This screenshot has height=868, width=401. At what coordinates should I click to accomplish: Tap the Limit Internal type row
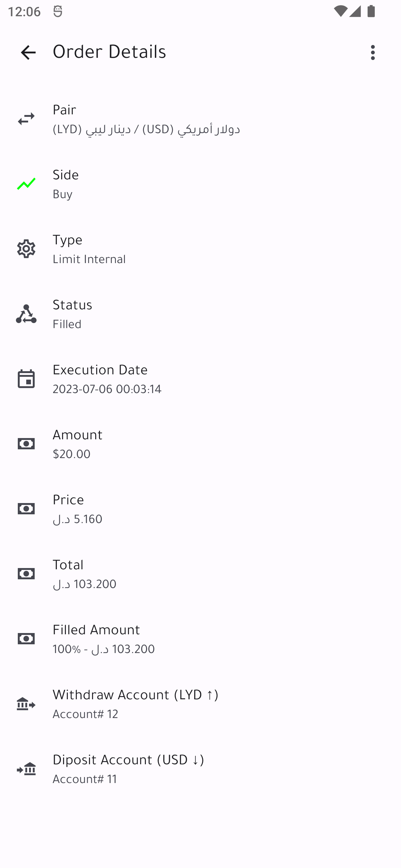click(89, 259)
